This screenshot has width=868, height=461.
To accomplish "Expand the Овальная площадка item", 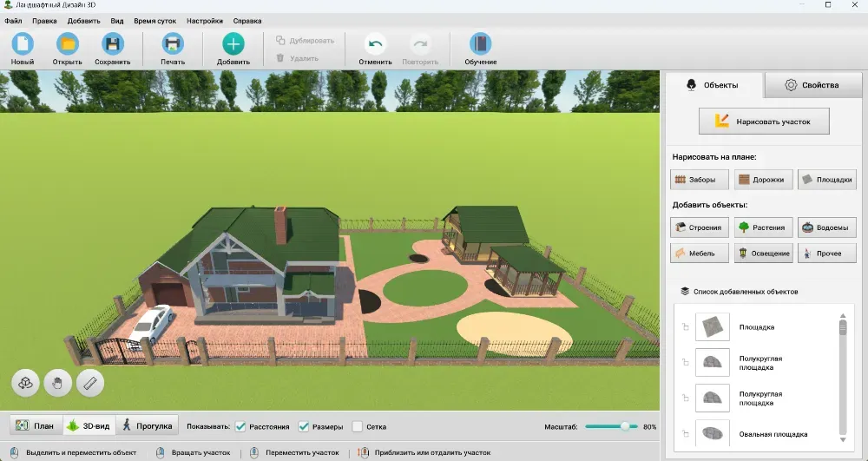I will coord(686,434).
